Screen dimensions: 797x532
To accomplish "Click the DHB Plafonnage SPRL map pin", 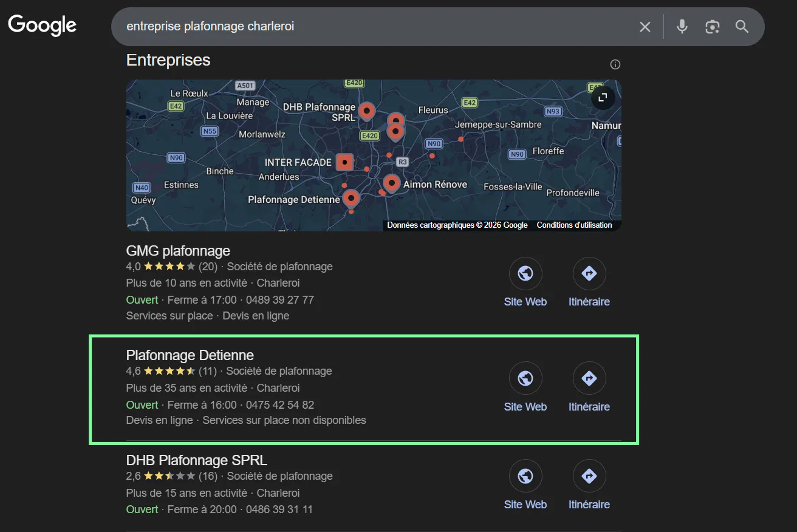I will coord(366,111).
